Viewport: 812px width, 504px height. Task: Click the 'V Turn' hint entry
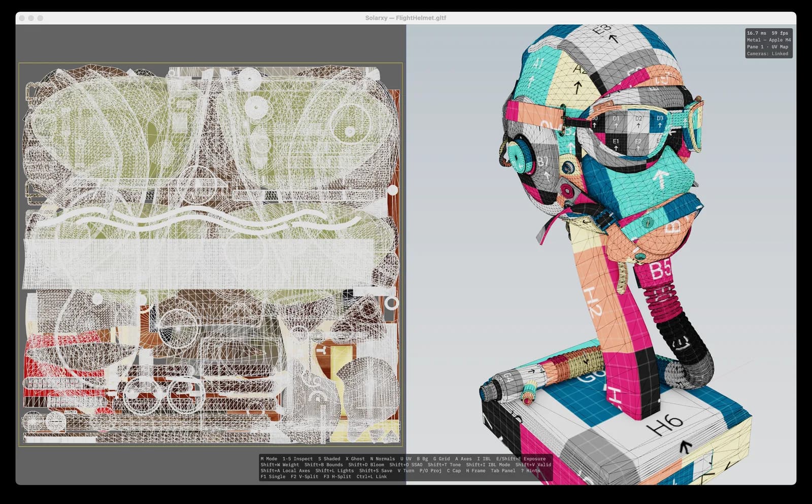click(x=406, y=471)
